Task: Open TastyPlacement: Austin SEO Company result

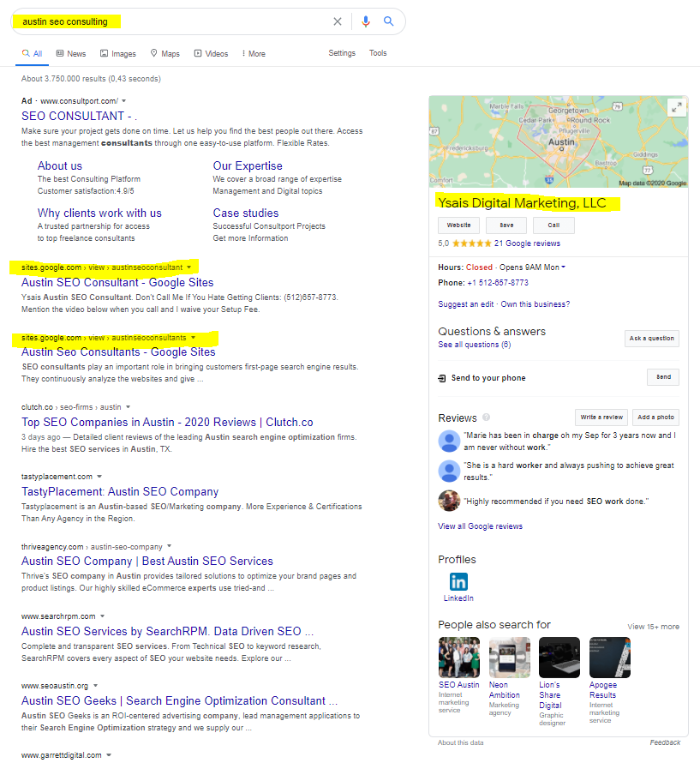Action: click(120, 491)
